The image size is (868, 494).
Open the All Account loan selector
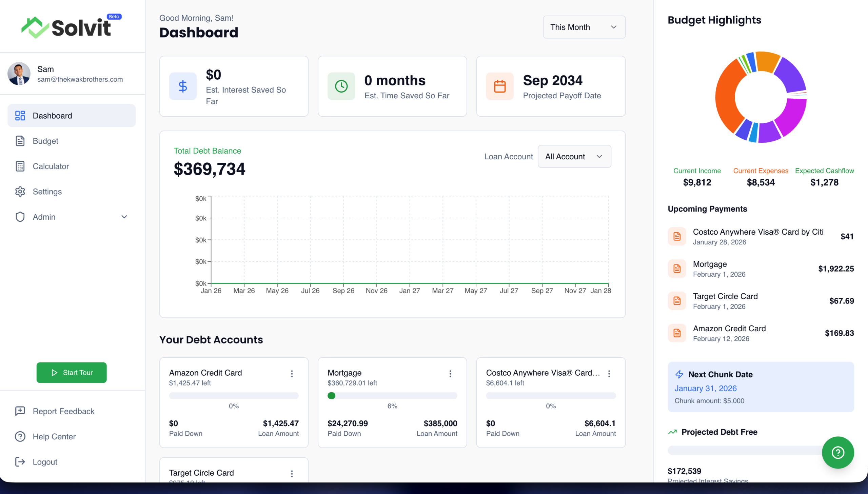click(574, 156)
